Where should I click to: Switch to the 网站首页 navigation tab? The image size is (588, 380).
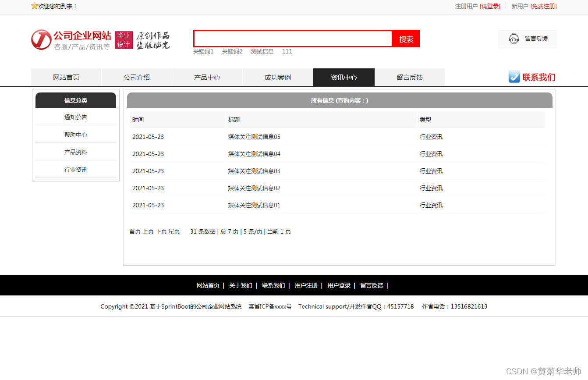click(x=66, y=77)
